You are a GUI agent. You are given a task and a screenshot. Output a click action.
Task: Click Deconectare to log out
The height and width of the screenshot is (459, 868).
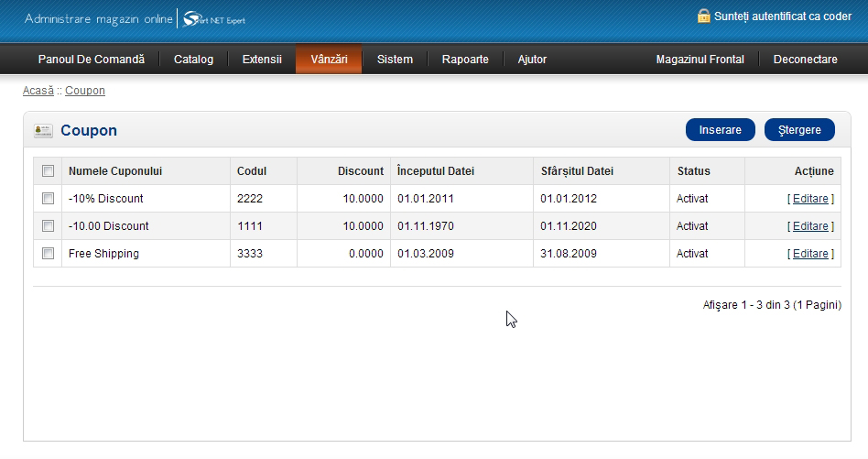click(805, 60)
